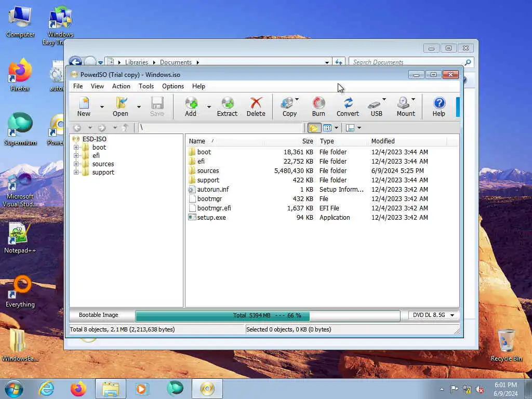Open Firefox from the taskbar
The height and width of the screenshot is (399, 532).
[78, 389]
